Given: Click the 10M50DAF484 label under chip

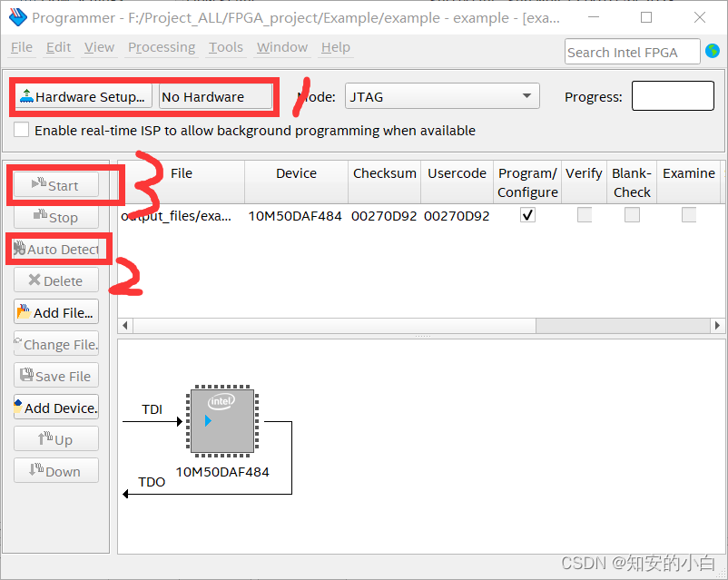Looking at the screenshot, I should (x=222, y=472).
